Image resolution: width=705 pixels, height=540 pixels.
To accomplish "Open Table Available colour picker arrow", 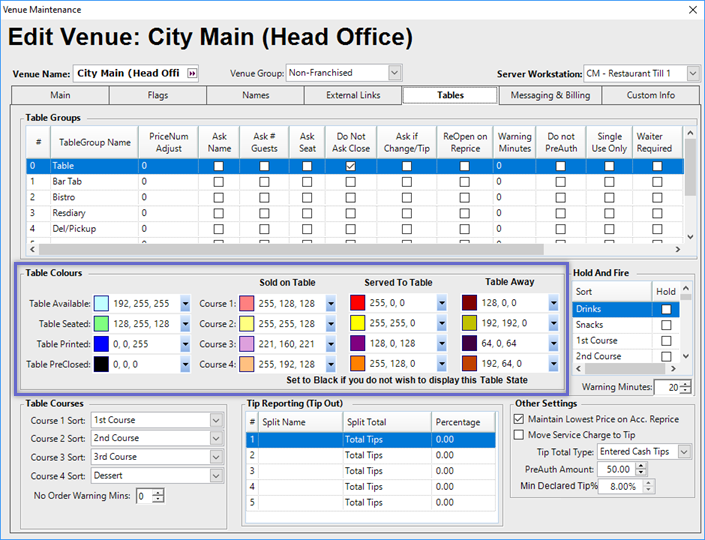I will pos(185,303).
